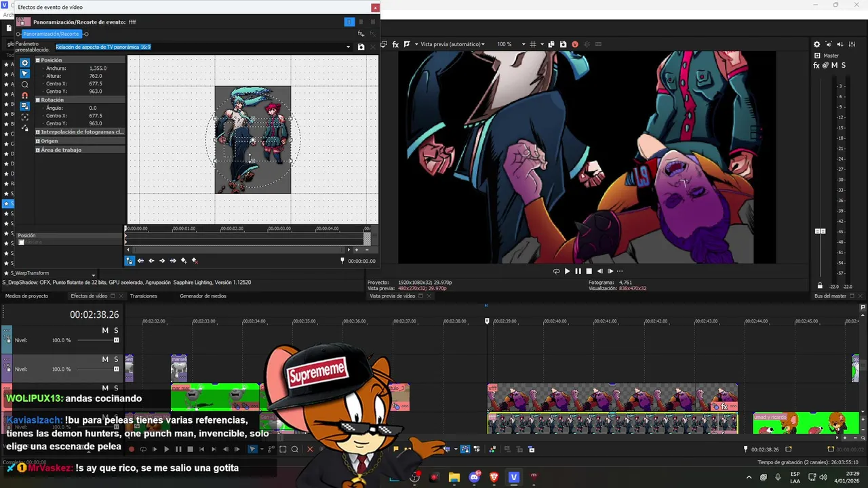Select the normal edit arrow tool in pan/crop
This screenshot has width=868, height=488.
[x=25, y=74]
